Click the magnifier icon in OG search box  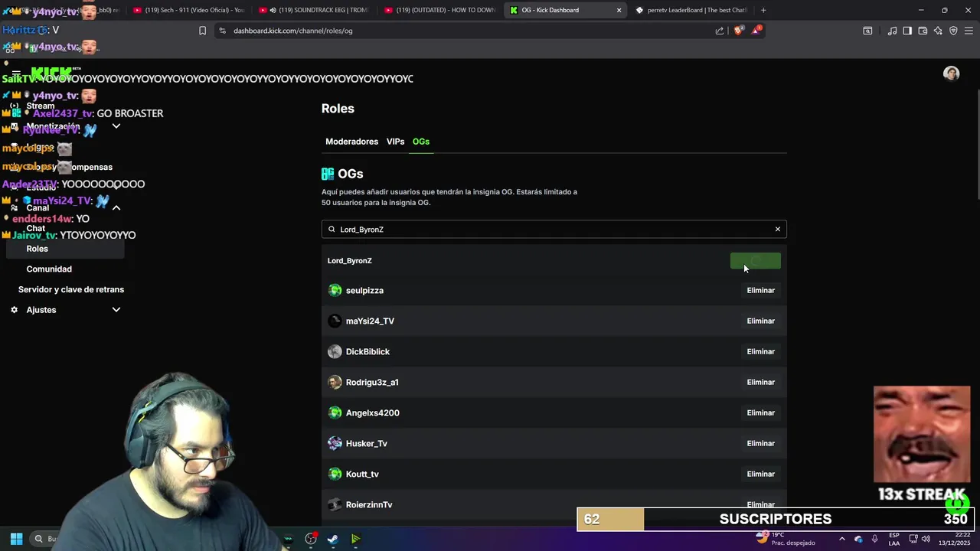tap(332, 229)
